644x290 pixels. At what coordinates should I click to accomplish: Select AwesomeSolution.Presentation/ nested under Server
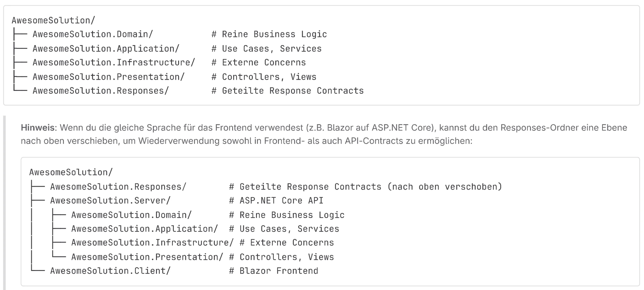tap(147, 257)
